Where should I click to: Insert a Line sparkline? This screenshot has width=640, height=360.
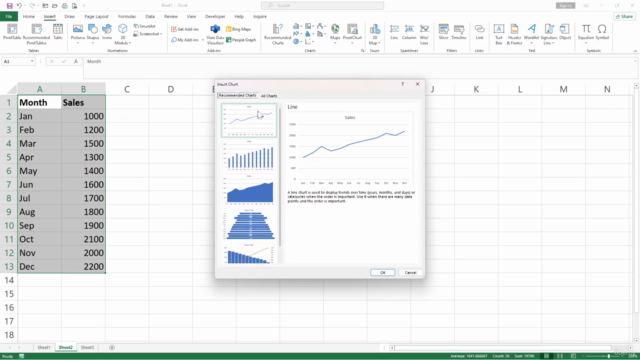(394, 32)
